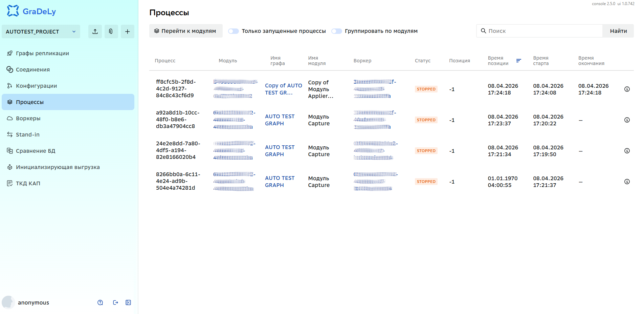Click the help question mark icon
This screenshot has width=644, height=314.
pyautogui.click(x=100, y=302)
